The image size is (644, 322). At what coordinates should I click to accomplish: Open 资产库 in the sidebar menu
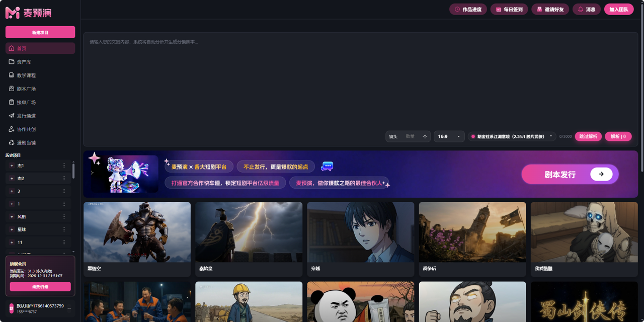point(40,62)
